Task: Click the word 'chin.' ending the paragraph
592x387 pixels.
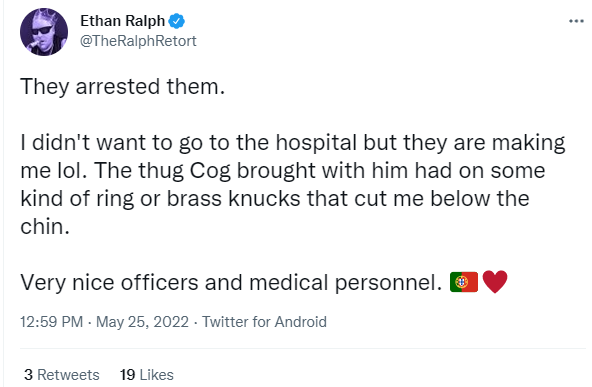Action: click(x=45, y=227)
